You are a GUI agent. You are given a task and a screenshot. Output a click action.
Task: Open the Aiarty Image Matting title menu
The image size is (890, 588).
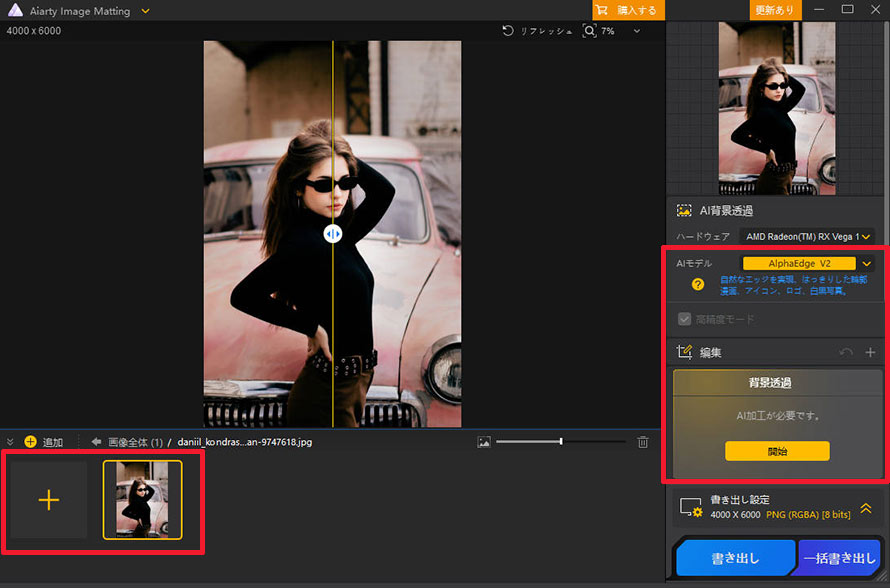[145, 11]
